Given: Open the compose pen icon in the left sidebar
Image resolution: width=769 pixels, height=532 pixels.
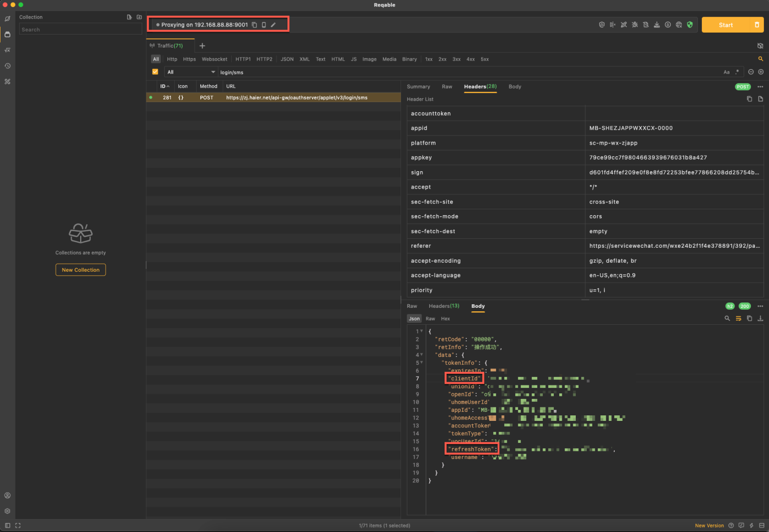Looking at the screenshot, I should (x=8, y=19).
